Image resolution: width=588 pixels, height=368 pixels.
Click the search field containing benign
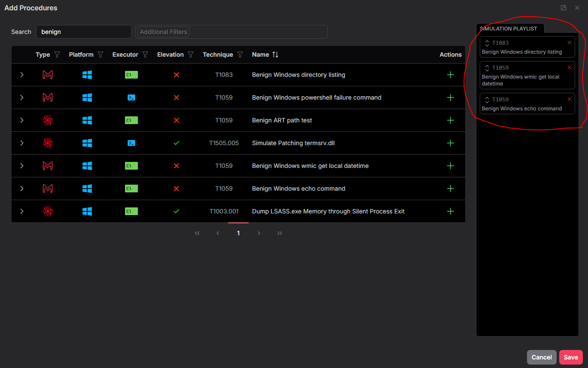(84, 31)
